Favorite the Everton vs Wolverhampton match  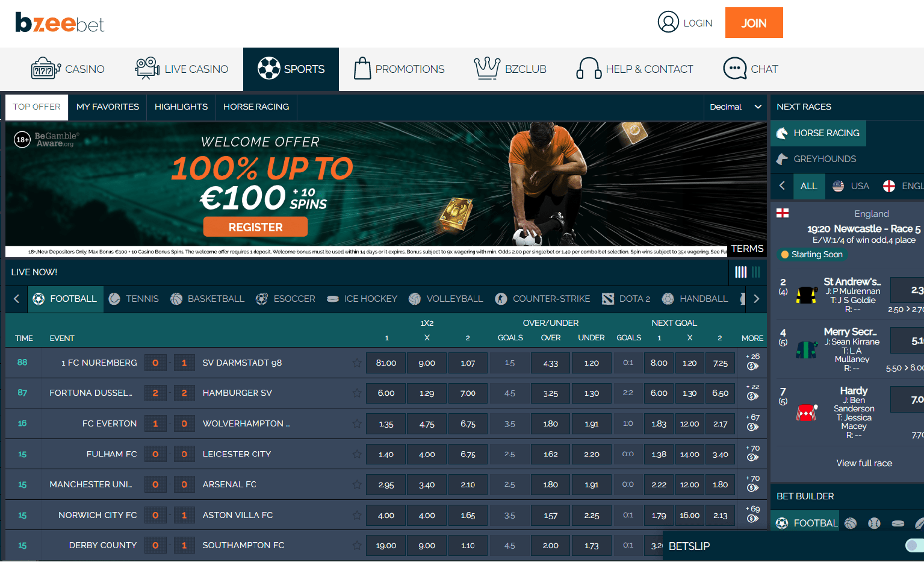(x=357, y=423)
